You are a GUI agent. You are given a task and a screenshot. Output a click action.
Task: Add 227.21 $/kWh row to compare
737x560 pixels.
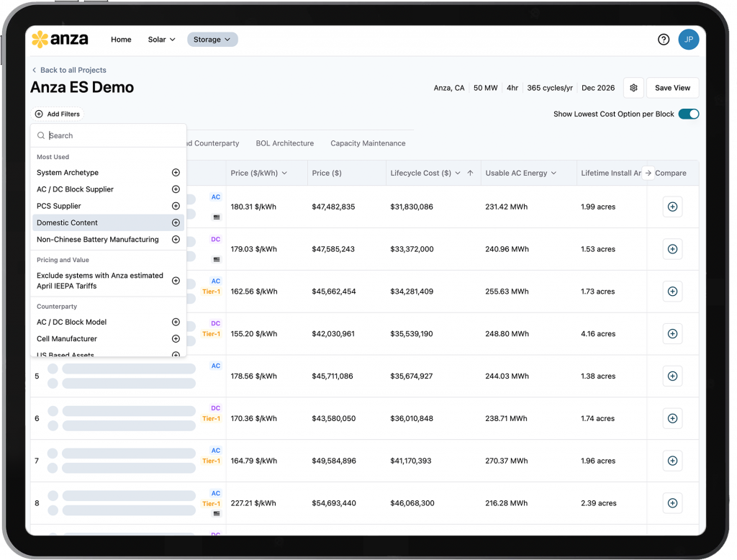point(672,503)
